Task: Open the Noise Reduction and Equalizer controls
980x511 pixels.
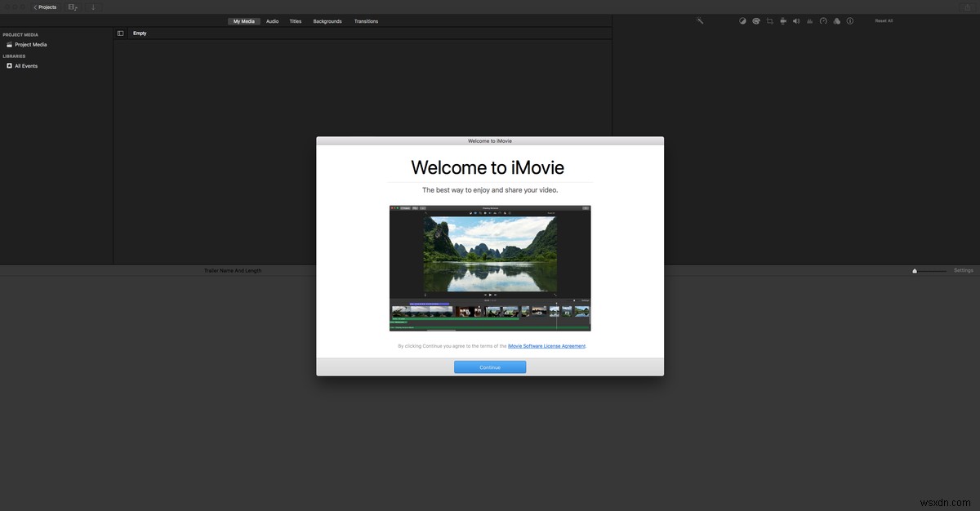Action: 809,20
